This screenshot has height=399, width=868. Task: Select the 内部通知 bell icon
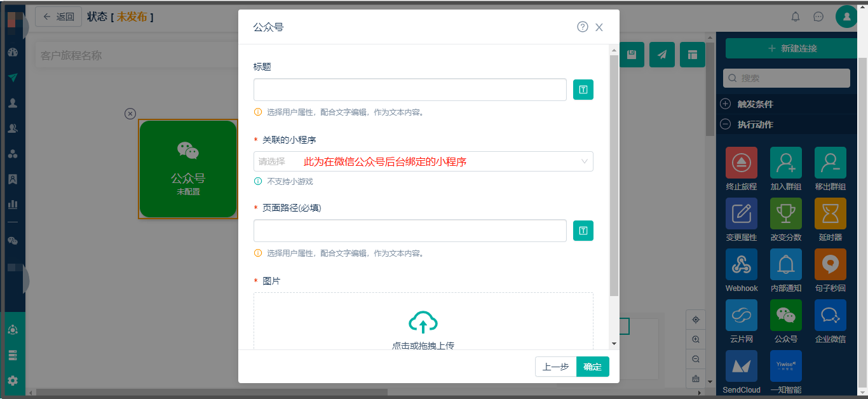point(786,264)
